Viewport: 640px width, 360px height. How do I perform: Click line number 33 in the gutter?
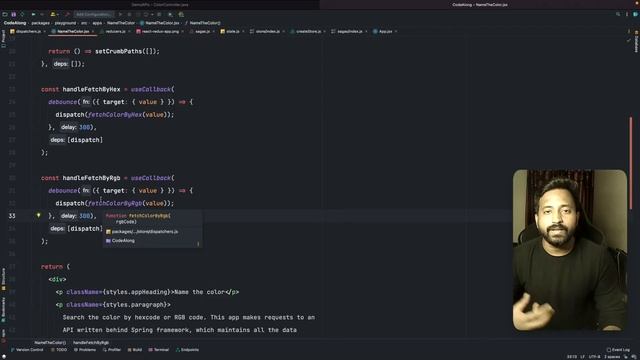(12, 216)
